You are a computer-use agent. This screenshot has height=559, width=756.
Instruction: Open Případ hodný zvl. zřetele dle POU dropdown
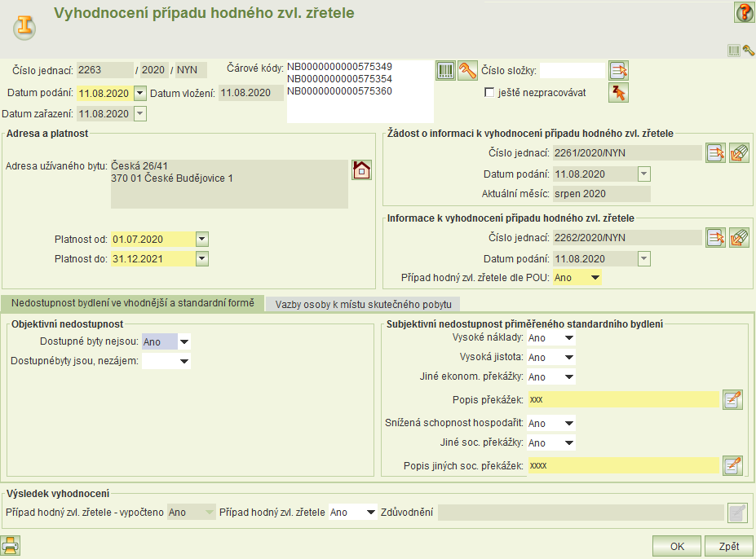tap(595, 278)
